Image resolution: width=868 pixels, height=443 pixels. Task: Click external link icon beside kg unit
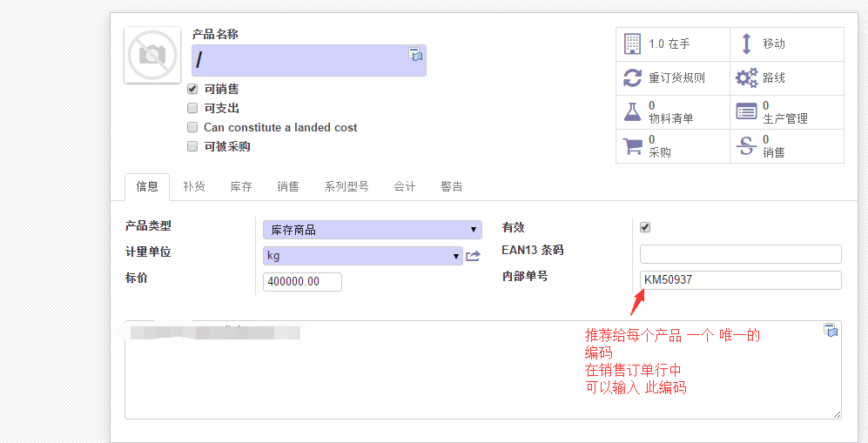pyautogui.click(x=473, y=256)
